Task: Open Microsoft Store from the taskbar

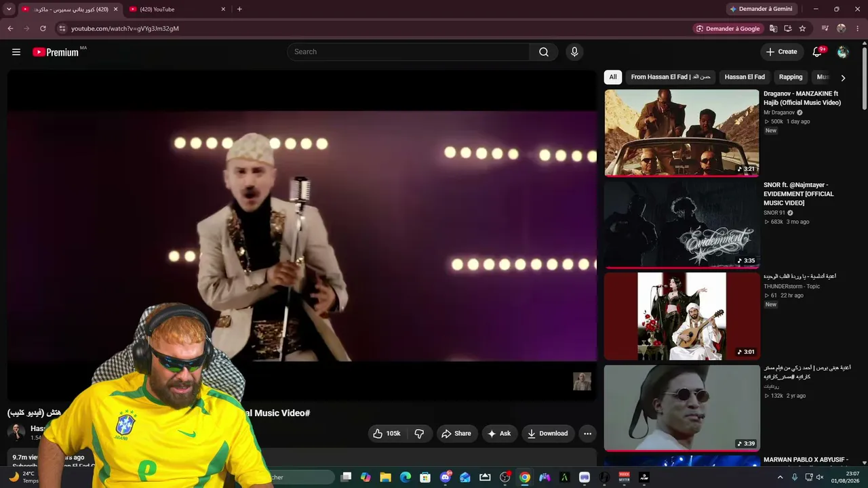Action: click(x=425, y=477)
